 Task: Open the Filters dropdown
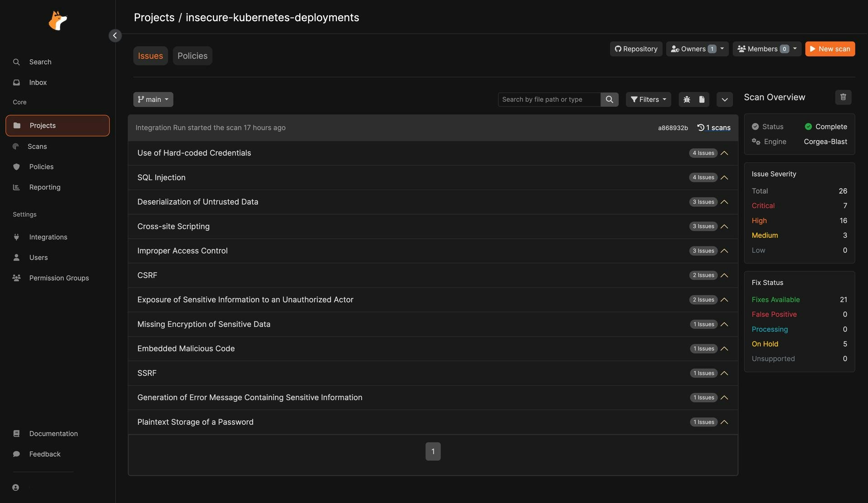648,99
